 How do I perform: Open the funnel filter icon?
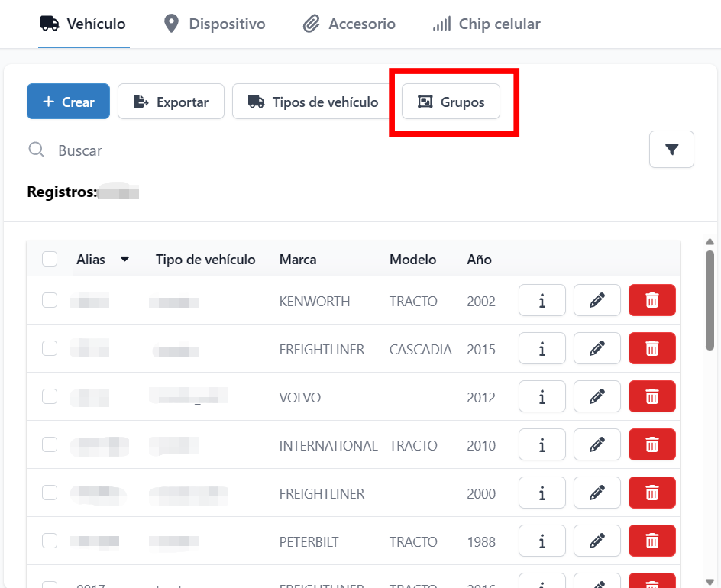[x=671, y=149]
